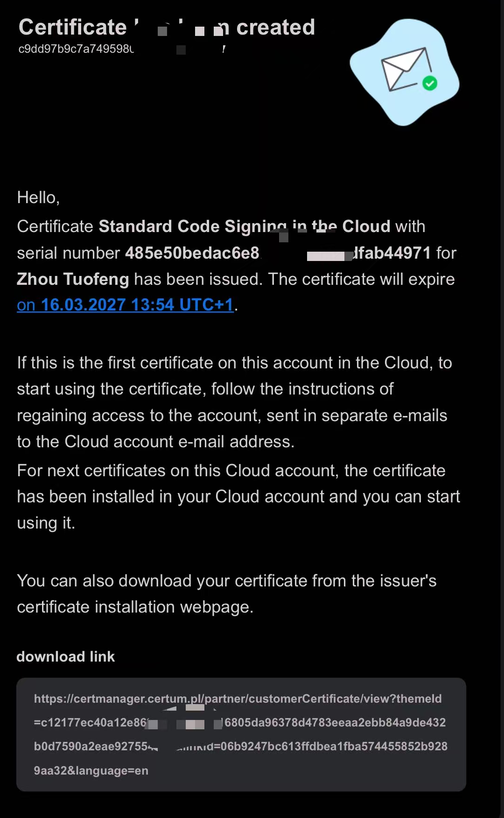
Task: Select the name Zhou Tuofeng
Action: click(73, 279)
